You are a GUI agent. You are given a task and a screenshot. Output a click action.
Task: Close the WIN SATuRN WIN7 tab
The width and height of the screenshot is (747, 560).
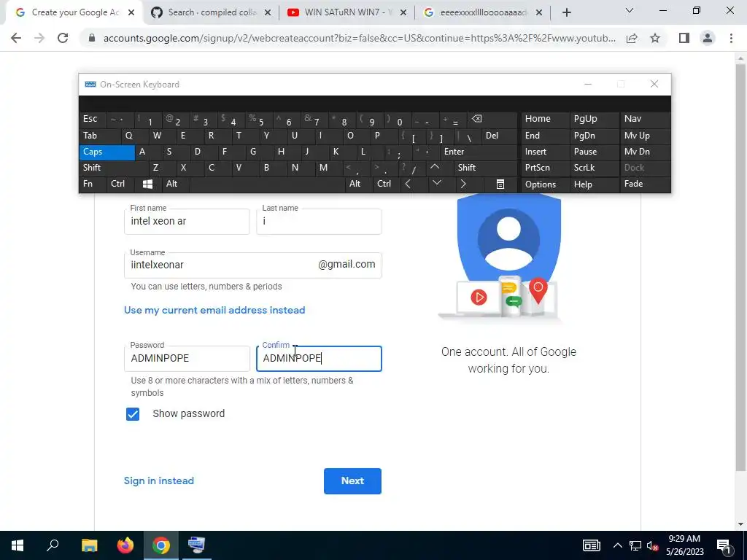pos(403,13)
